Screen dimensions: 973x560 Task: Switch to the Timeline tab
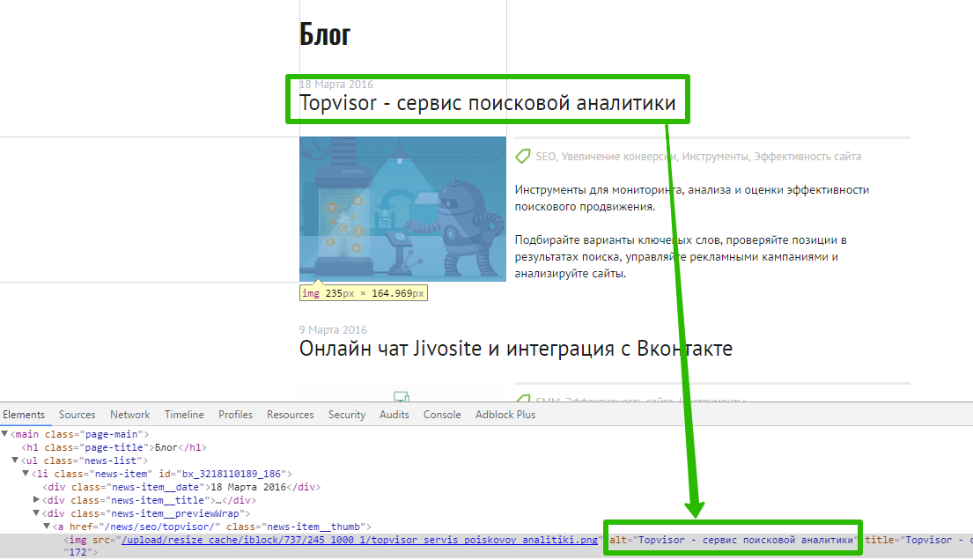tap(184, 415)
